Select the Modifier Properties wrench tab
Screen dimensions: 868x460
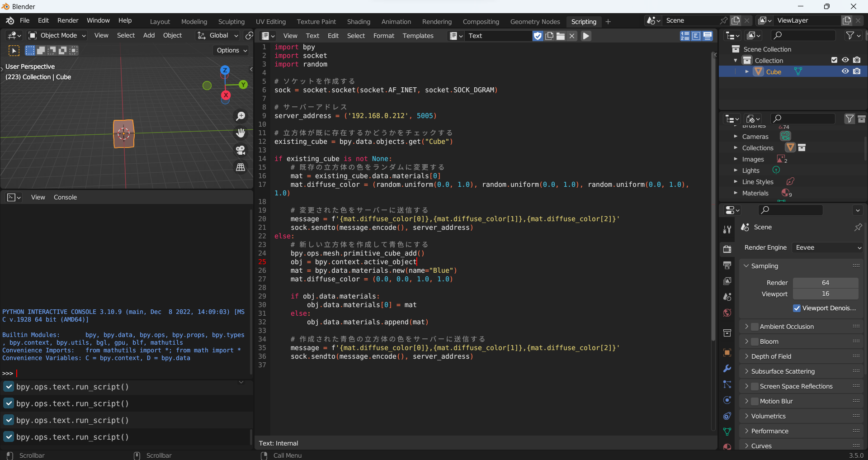click(x=727, y=369)
